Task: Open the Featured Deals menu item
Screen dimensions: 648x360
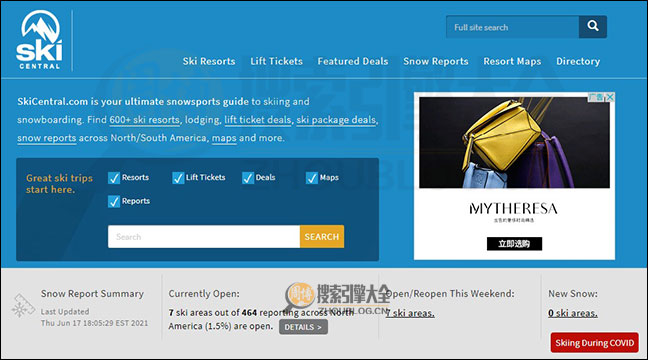Action: (x=353, y=61)
